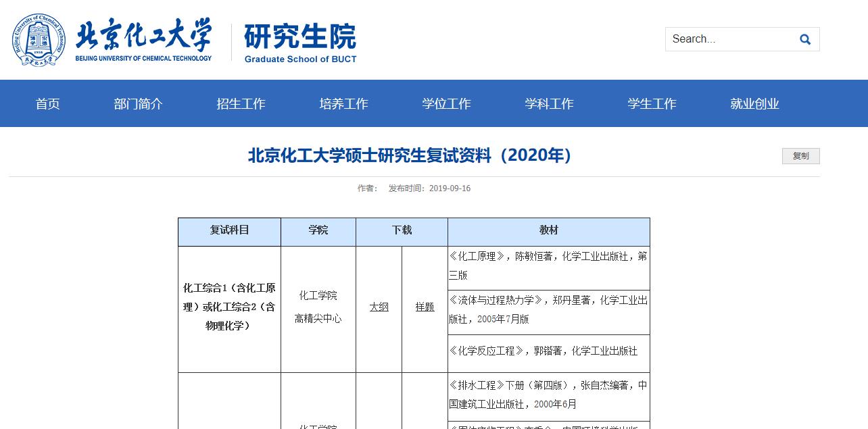Type in the Search input field
Viewport: 868px width, 429px height.
(727, 39)
